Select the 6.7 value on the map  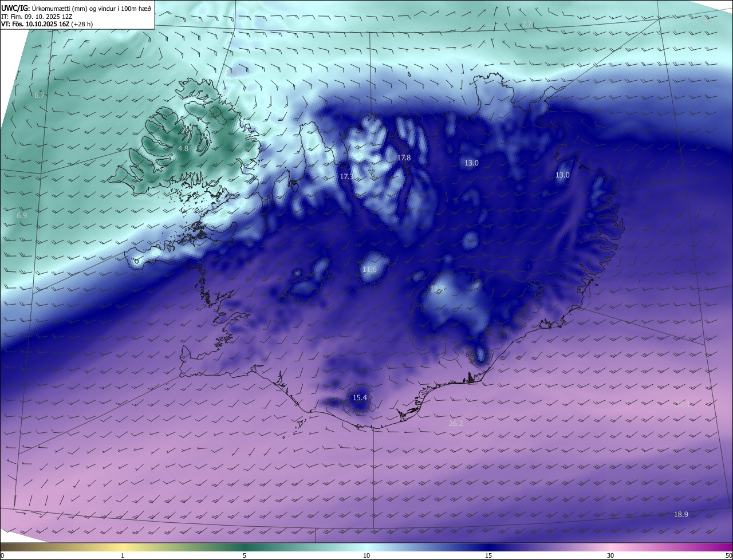click(40, 95)
